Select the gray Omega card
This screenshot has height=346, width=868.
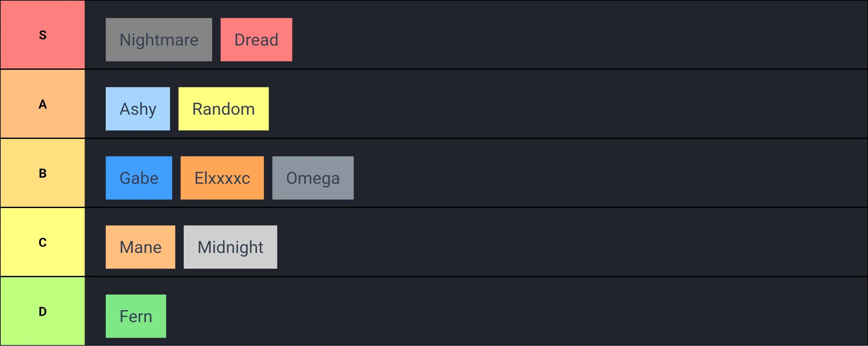coord(313,178)
